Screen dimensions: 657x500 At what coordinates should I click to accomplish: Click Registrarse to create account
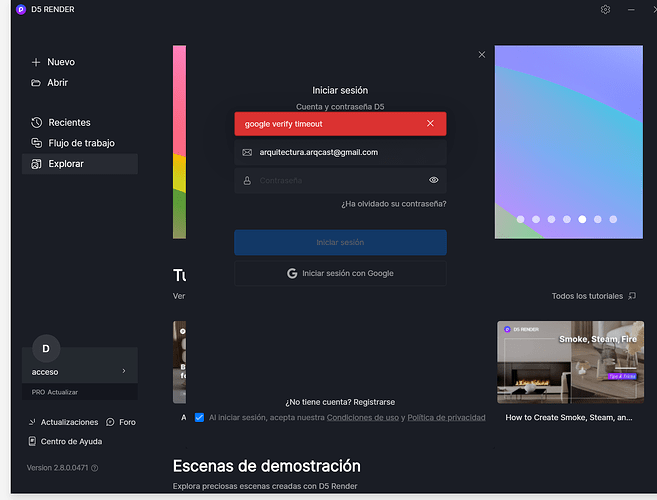(374, 402)
